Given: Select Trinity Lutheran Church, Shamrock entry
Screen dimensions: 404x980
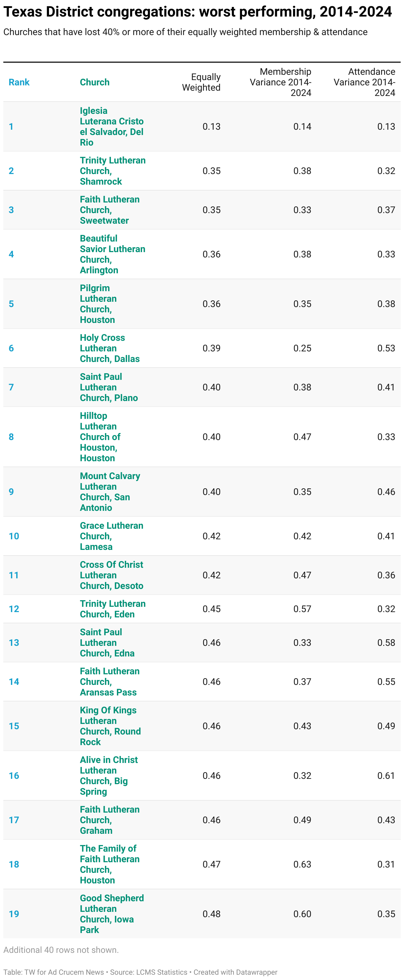Looking at the screenshot, I should 113,171.
